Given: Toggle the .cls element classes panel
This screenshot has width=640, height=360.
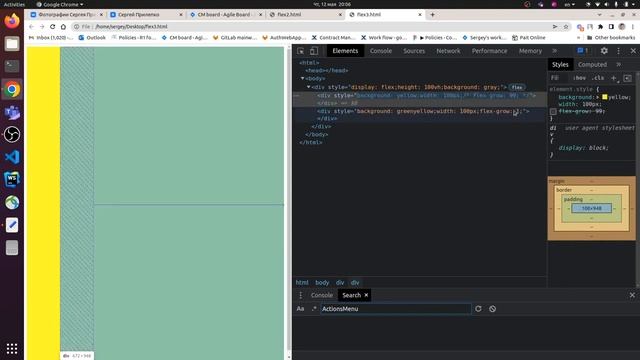Looking at the screenshot, I should coord(598,78).
